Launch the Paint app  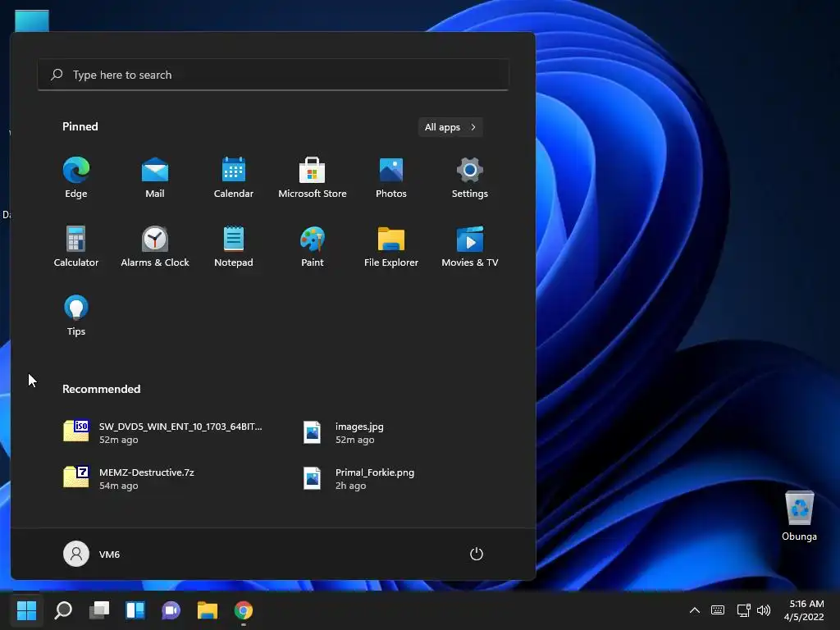pyautogui.click(x=313, y=247)
